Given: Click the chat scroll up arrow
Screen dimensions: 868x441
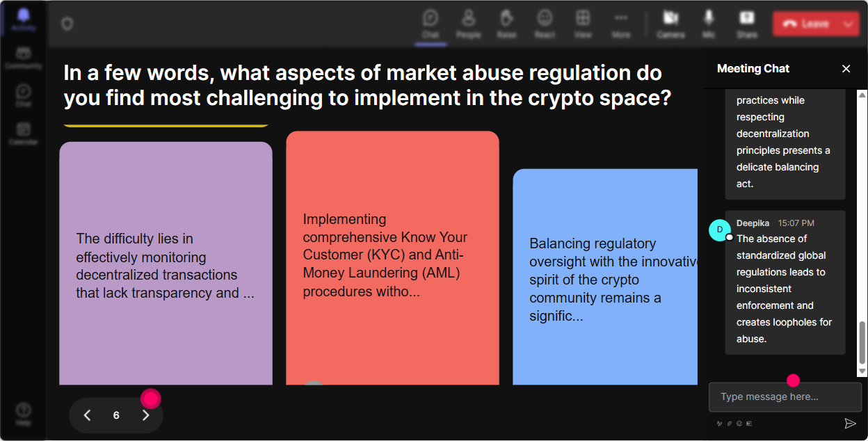Looking at the screenshot, I should [x=862, y=95].
